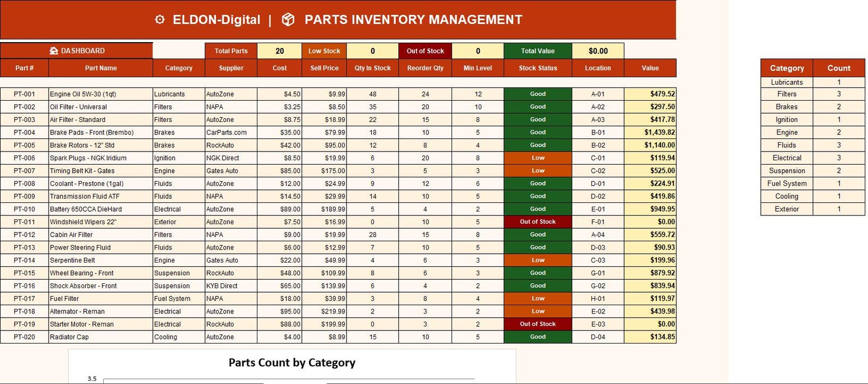Image resolution: width=868 pixels, height=384 pixels.
Task: Click the dashboard home icon
Action: pyautogui.click(x=54, y=51)
